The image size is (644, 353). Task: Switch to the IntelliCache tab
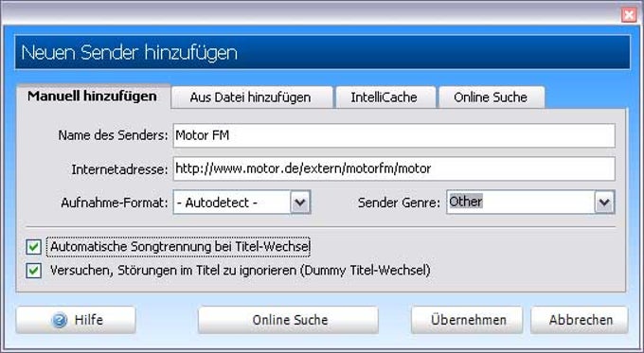click(x=385, y=97)
